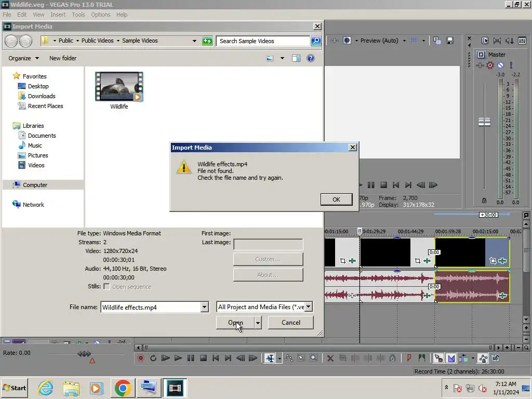Screen dimensions: 532x399
Task: Select the Selection Edit tool
Action: coord(301,358)
